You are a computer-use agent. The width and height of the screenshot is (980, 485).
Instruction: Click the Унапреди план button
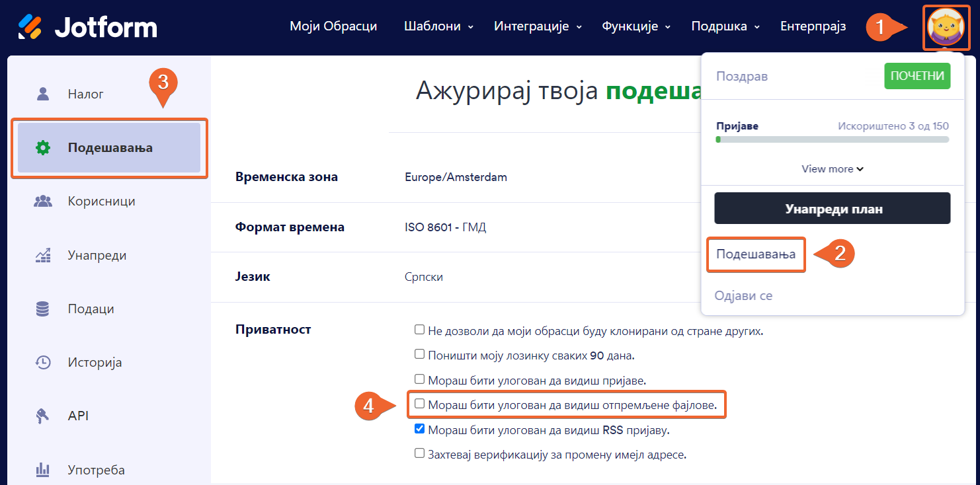(x=833, y=208)
